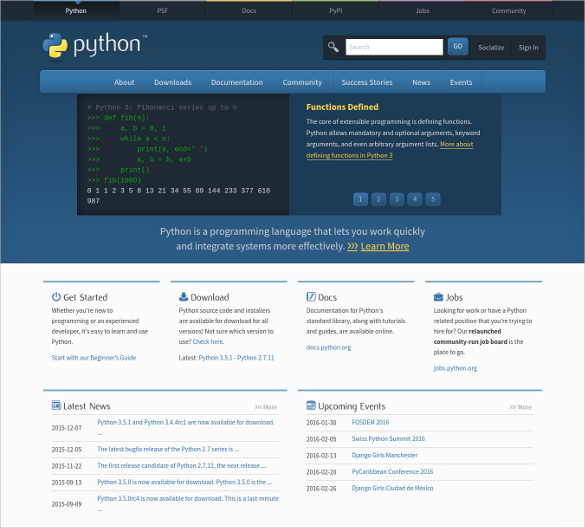Open the Success Stories menu
The height and width of the screenshot is (528, 585).
click(367, 82)
